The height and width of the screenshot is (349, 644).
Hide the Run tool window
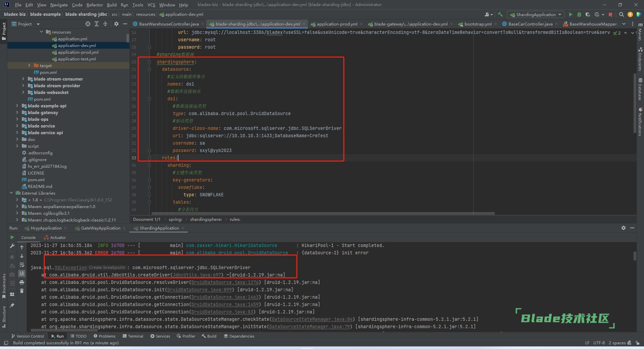pos(632,228)
